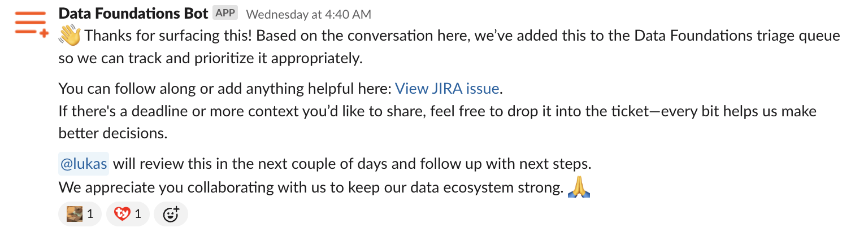Click the plus sign in bot avatar
This screenshot has width=868, height=236.
44,34
